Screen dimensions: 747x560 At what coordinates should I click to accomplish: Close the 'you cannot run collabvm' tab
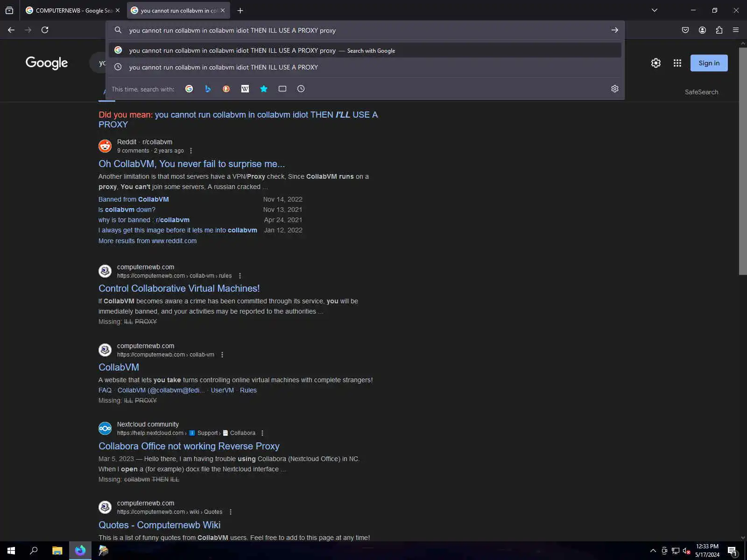click(223, 10)
